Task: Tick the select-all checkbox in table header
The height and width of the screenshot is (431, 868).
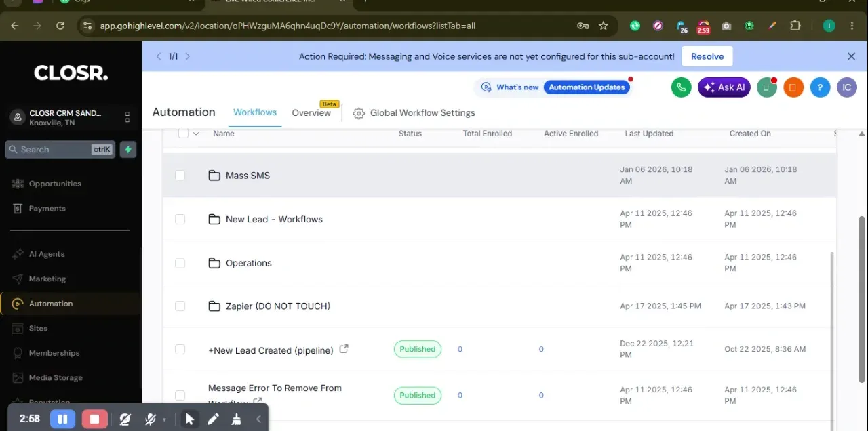Action: coord(183,134)
